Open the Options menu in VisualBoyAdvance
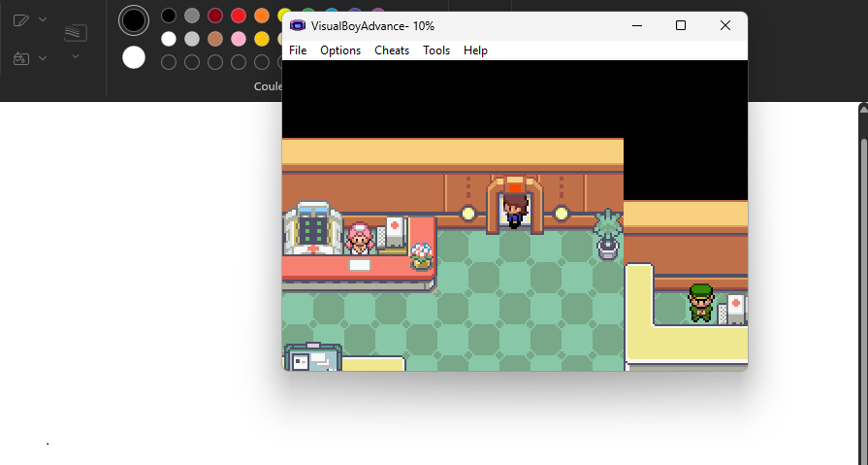868x465 pixels. [339, 50]
